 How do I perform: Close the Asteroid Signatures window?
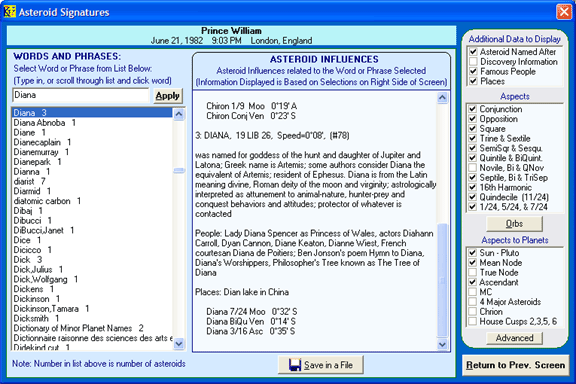564,12
